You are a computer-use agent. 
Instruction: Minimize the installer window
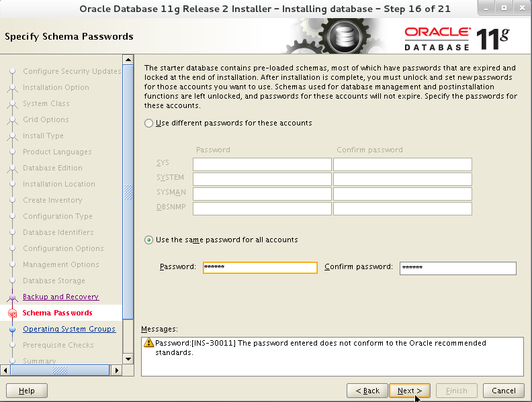(486, 8)
